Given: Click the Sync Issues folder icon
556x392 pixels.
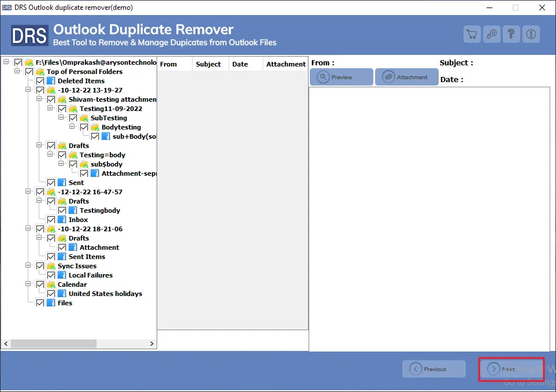Looking at the screenshot, I should pos(51,266).
